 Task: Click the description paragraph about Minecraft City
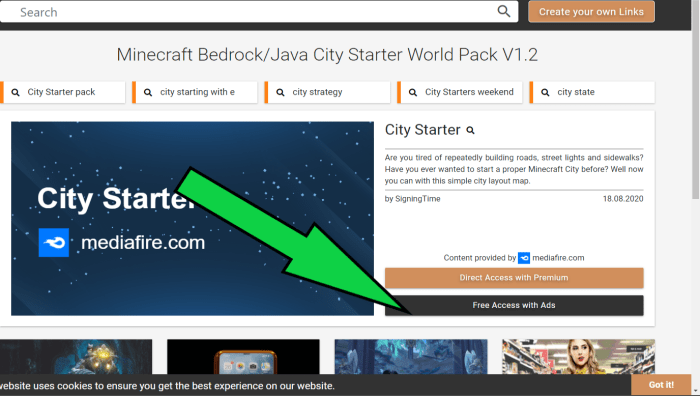coord(514,169)
